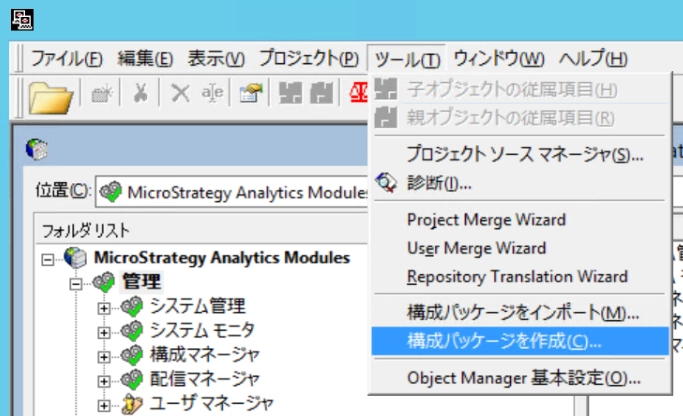Select 親オブジェクトの従属項目(R) menu entry
Screen dimensions: 683x416
pos(520,118)
